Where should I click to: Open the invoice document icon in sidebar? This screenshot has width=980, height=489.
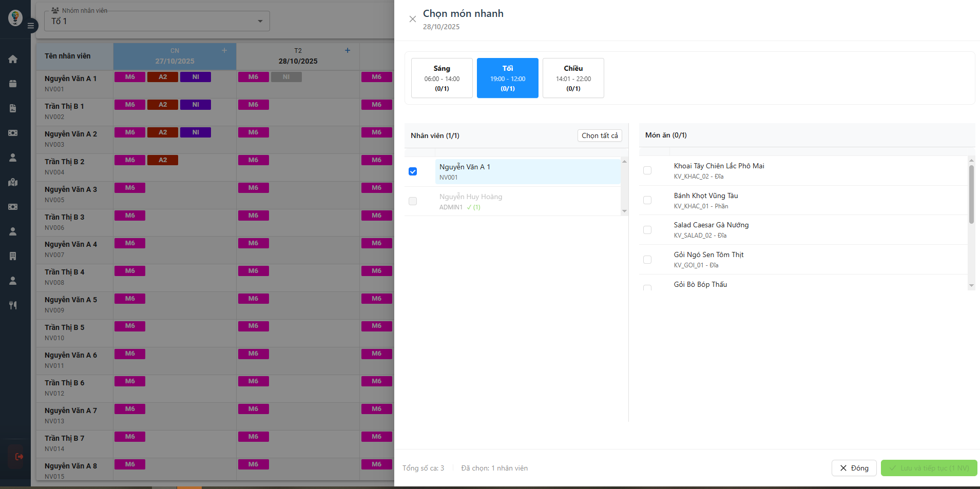[x=13, y=108]
